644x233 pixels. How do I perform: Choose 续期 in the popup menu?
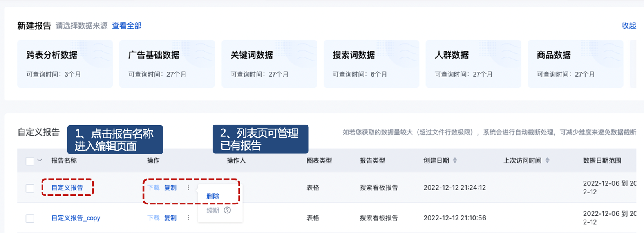click(213, 210)
